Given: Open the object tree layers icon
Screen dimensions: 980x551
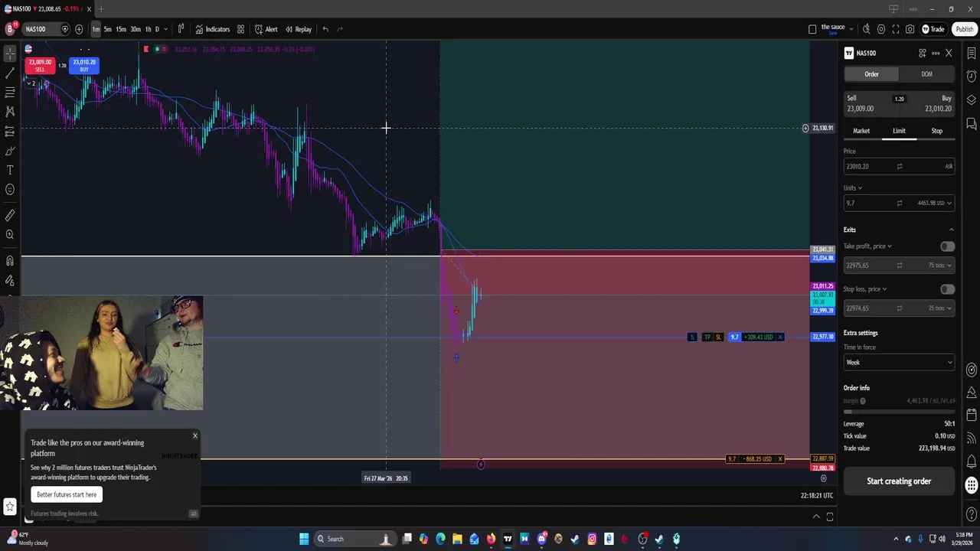Looking at the screenshot, I should coord(972,100).
